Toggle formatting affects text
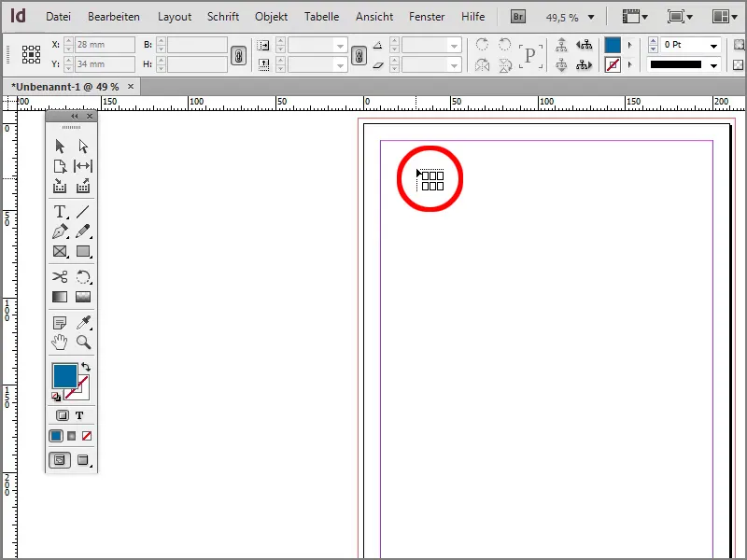Viewport: 747px width, 560px height. tap(79, 415)
